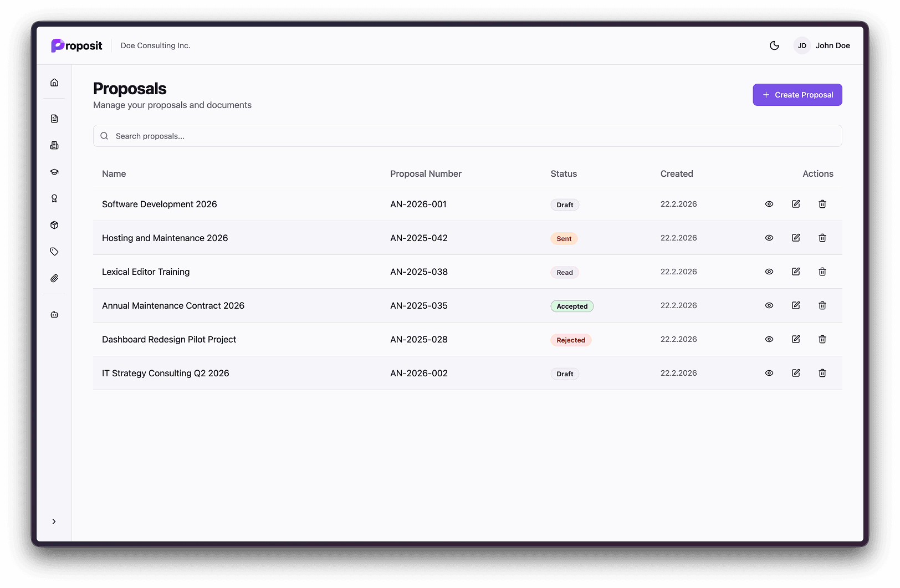Image resolution: width=900 pixels, height=588 pixels.
Task: Open the Annual Maintenance Contract 2026 row
Action: (173, 305)
